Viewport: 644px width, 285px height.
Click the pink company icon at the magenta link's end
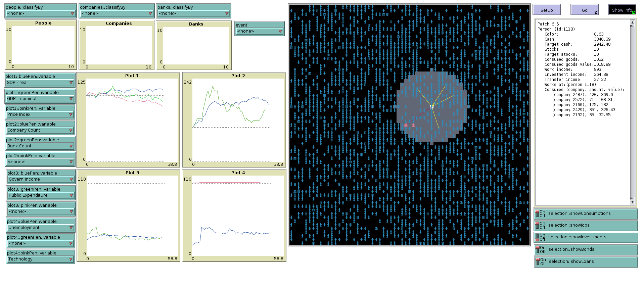pos(406,125)
